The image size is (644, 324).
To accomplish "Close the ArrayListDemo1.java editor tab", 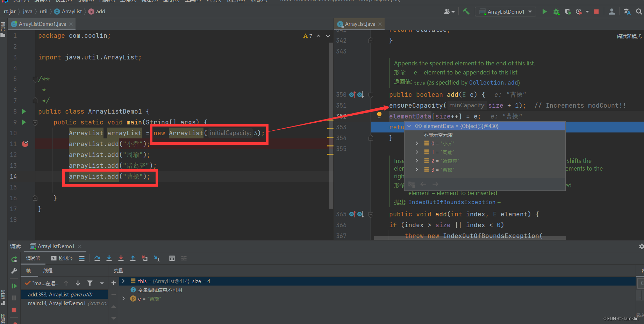I will [x=71, y=24].
